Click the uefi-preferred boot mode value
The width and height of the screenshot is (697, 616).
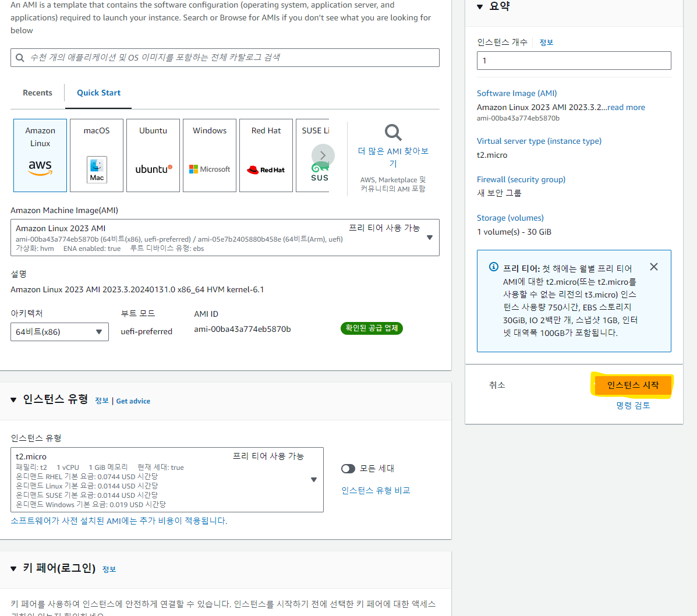tap(146, 331)
